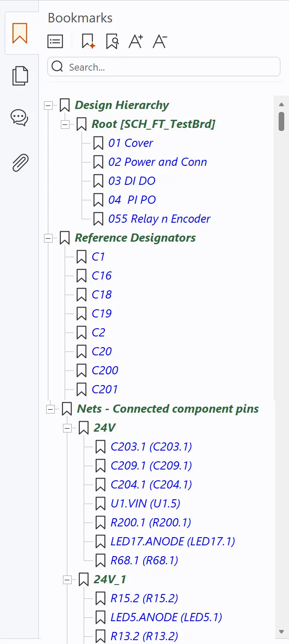Increase bookmark text size
The image size is (289, 644).
[x=136, y=41]
